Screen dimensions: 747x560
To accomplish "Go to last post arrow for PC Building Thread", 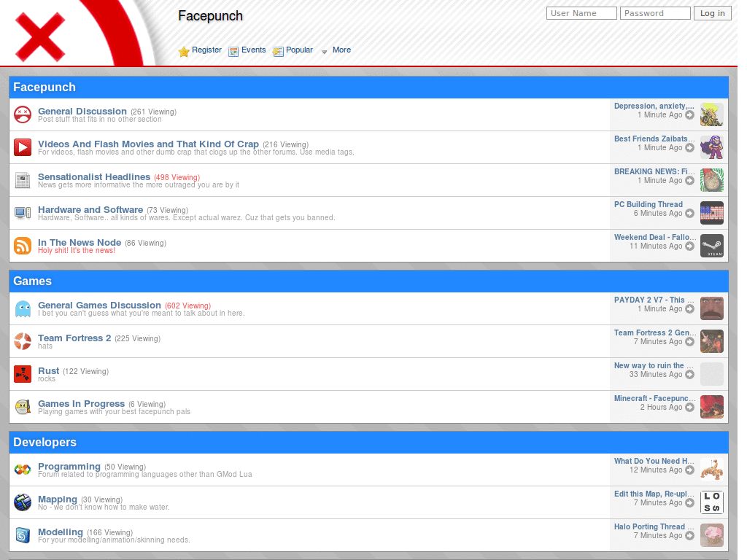I will pyautogui.click(x=689, y=214).
